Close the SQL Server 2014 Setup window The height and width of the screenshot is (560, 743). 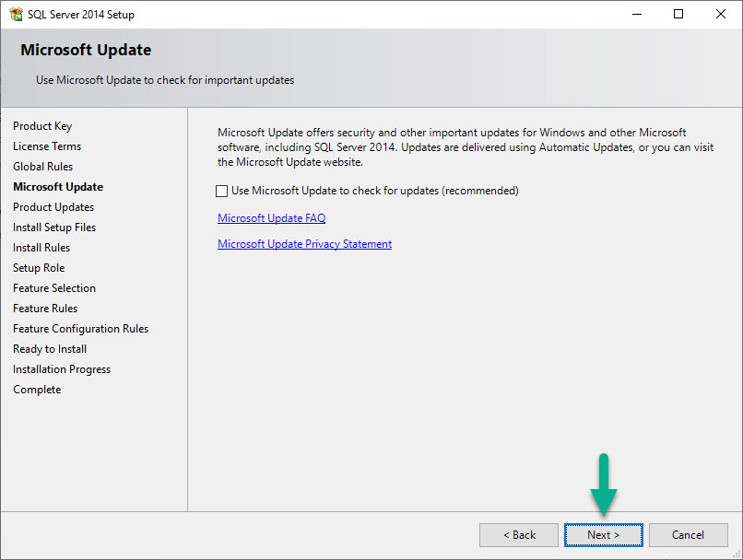pyautogui.click(x=721, y=14)
